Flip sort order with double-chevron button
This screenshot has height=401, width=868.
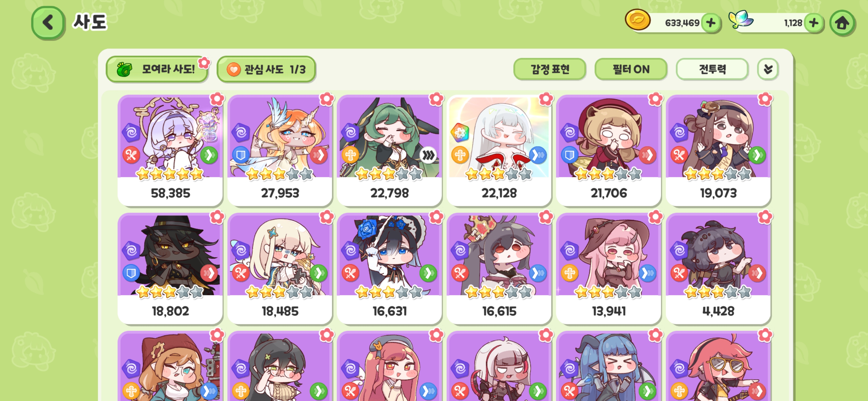(x=768, y=69)
